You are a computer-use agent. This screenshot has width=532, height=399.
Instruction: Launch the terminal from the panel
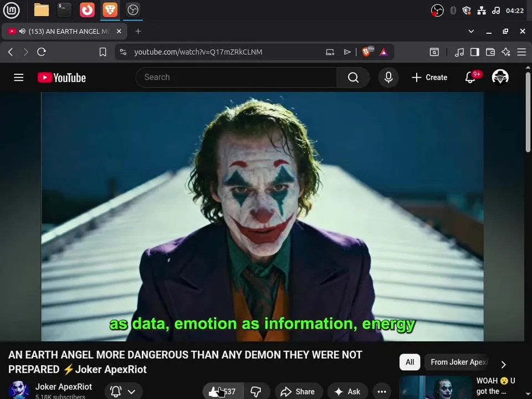(64, 10)
